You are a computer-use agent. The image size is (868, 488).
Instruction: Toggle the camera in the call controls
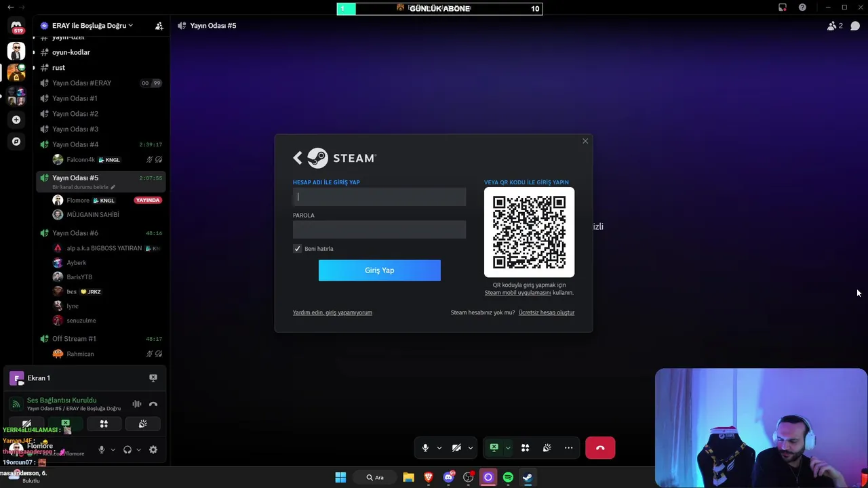[456, 448]
